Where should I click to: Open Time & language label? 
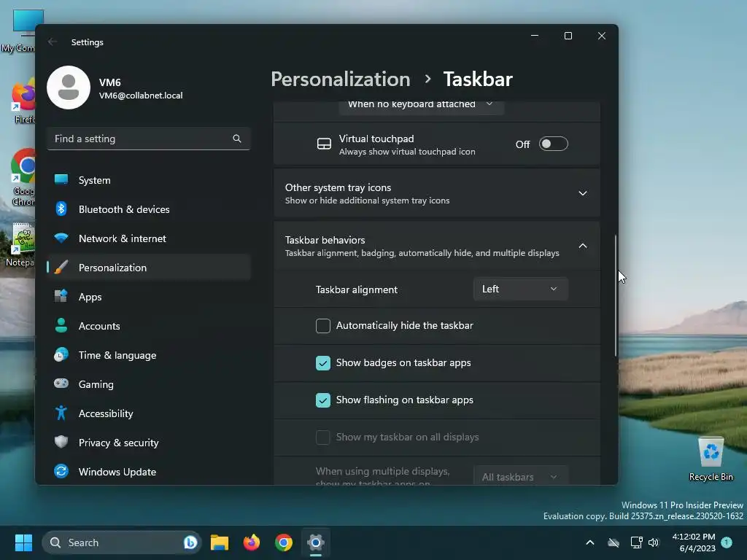tap(117, 355)
